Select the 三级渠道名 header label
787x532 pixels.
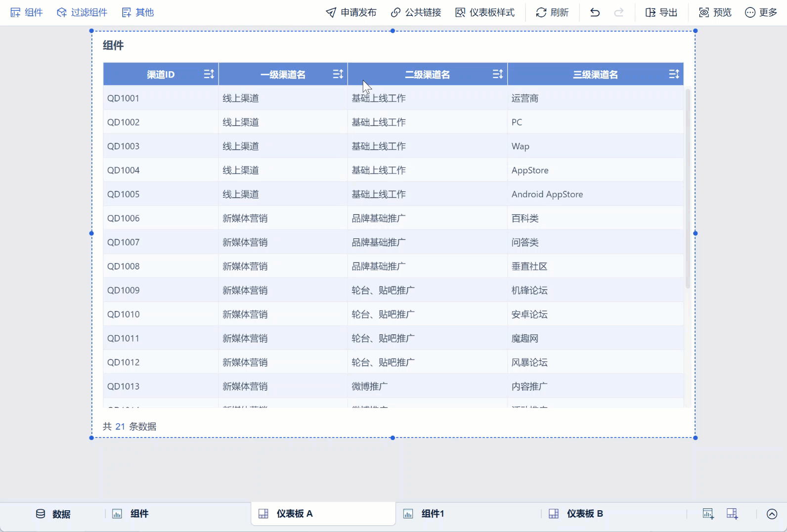click(x=595, y=75)
